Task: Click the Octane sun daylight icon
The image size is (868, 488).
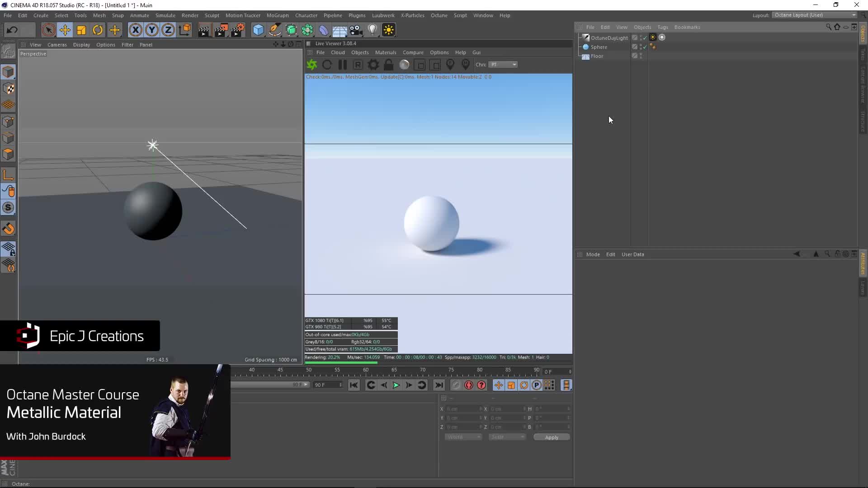Action: click(x=389, y=30)
